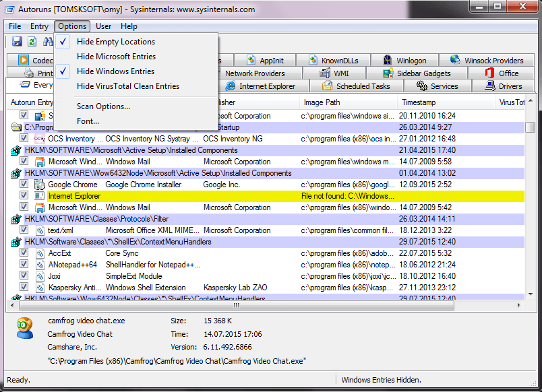Screen dimensions: 542x392
Task: Uncheck the AccExt entry checkbox
Action: (x=24, y=253)
